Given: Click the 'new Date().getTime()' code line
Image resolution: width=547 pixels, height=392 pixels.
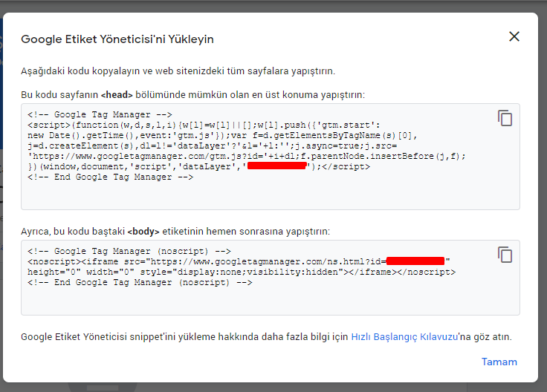Looking at the screenshot, I should point(222,135).
